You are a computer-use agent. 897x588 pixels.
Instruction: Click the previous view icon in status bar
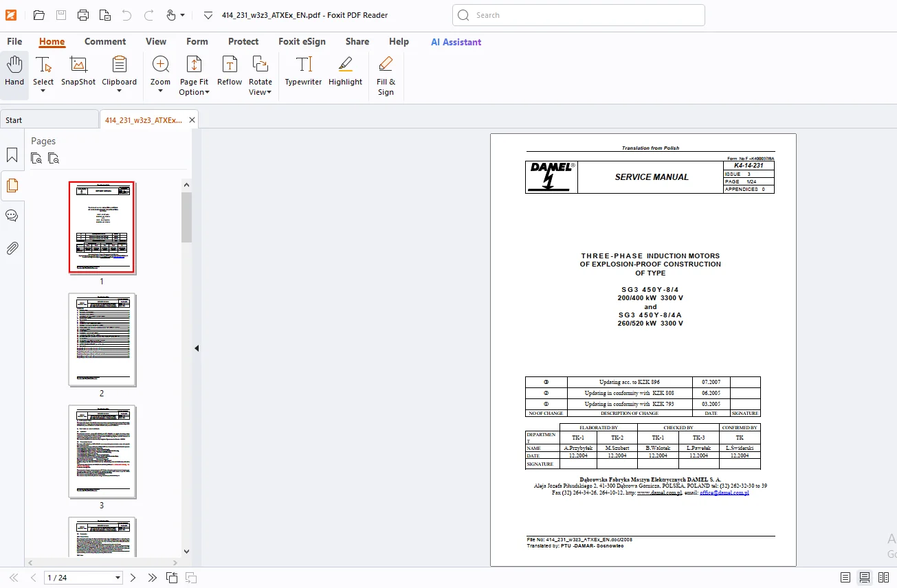point(172,578)
